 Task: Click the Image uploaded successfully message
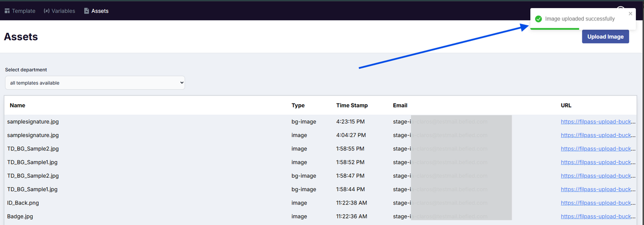pos(580,19)
